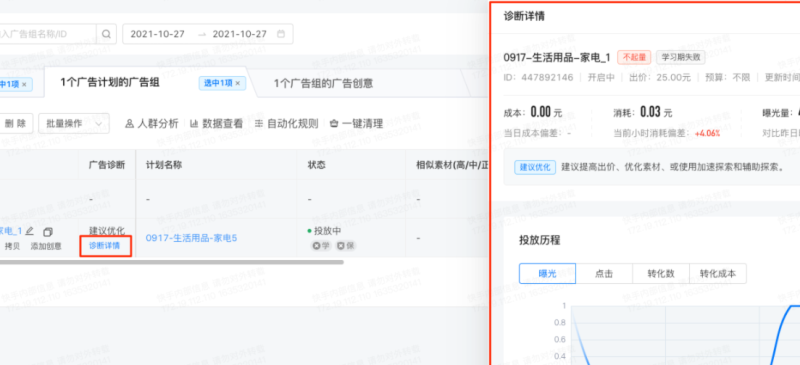The width and height of the screenshot is (800, 365).
Task: Select the 点击 chart tab
Action: (604, 274)
